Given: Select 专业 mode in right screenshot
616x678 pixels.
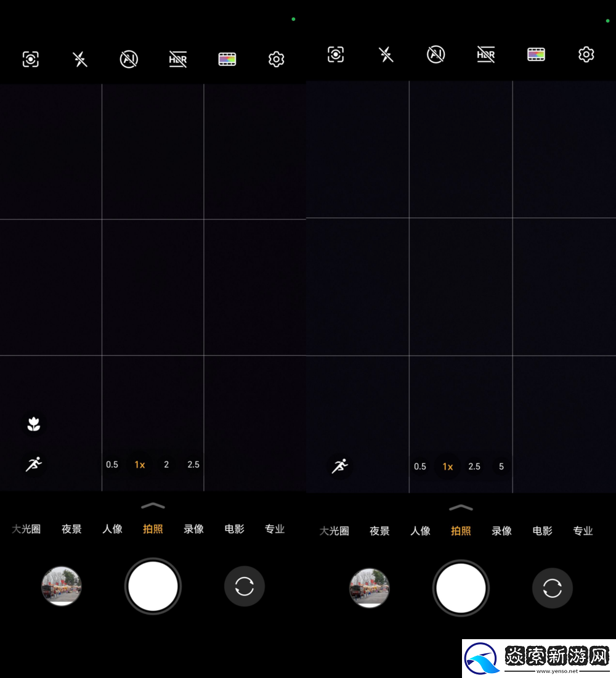Looking at the screenshot, I should point(583,531).
